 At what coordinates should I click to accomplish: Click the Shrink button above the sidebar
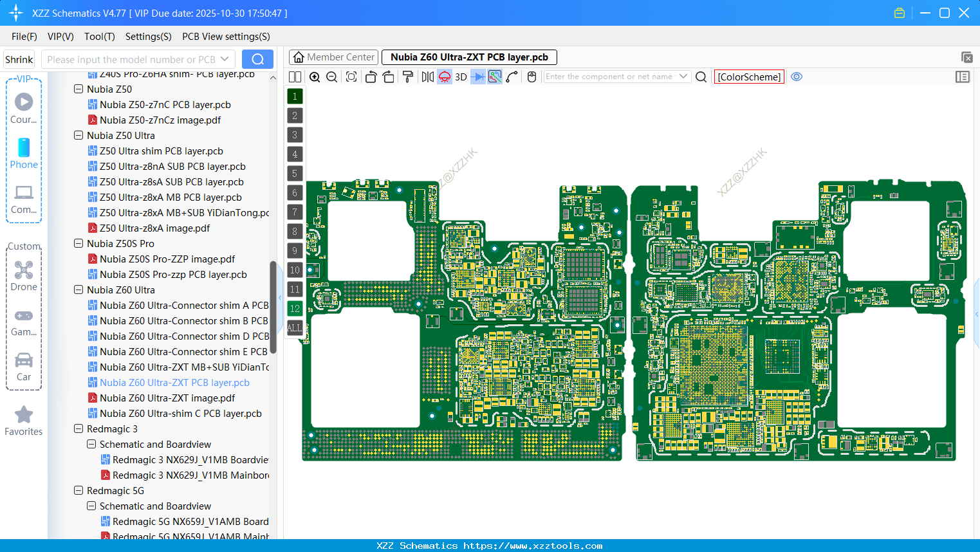[x=19, y=59]
